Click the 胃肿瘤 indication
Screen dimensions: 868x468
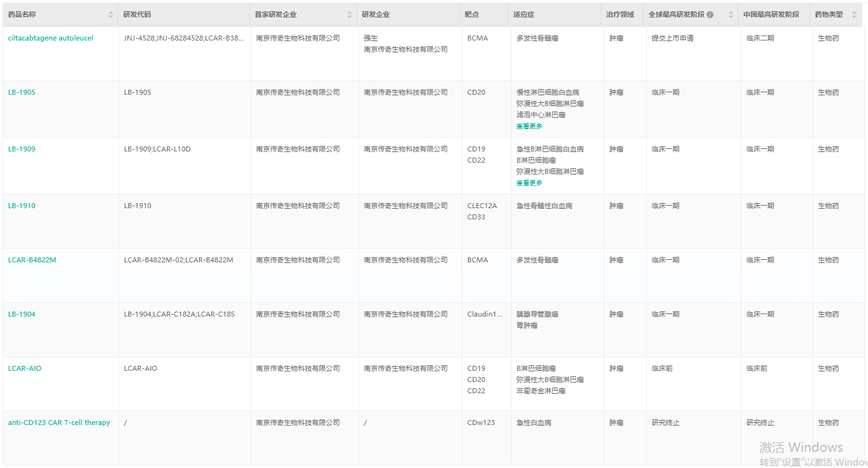(527, 325)
